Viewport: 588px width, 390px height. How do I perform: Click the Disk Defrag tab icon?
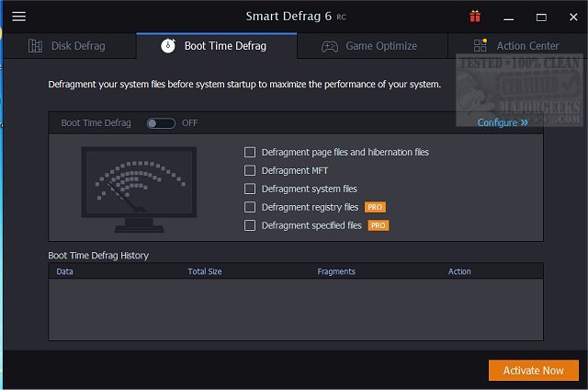36,46
